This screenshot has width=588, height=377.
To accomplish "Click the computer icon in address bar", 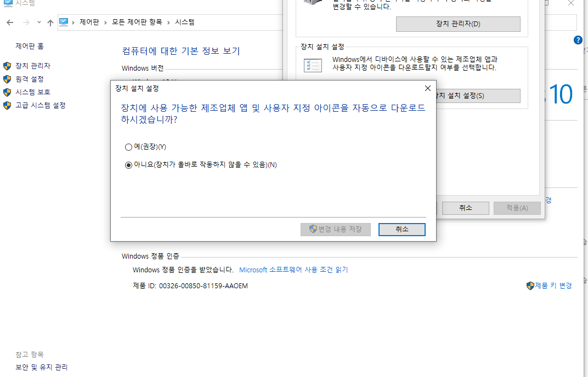I will (x=64, y=22).
